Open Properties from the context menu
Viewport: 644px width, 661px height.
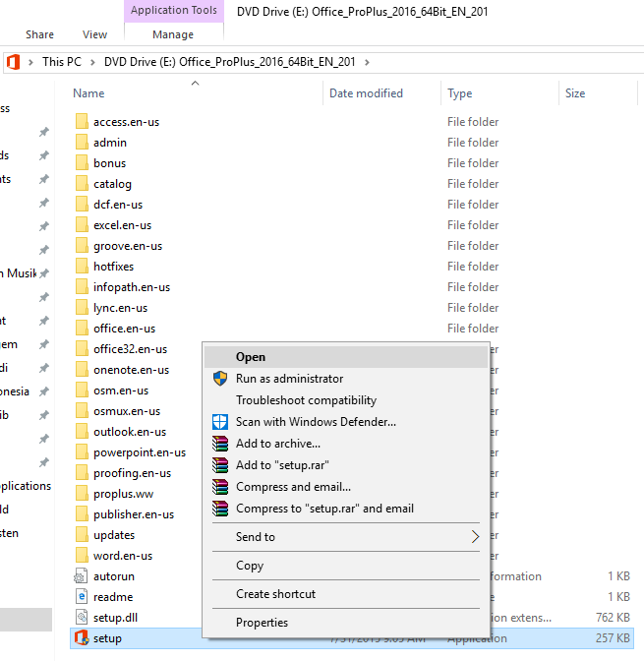pyautogui.click(x=346, y=623)
